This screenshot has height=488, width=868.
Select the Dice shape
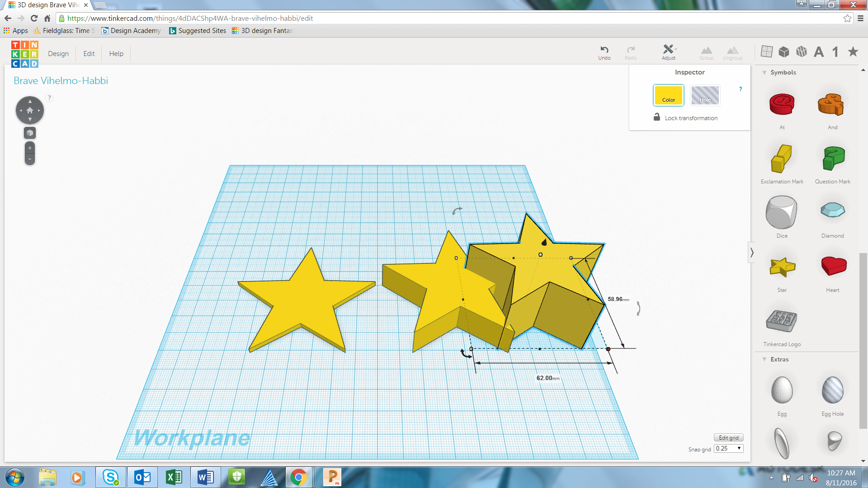[x=781, y=213]
